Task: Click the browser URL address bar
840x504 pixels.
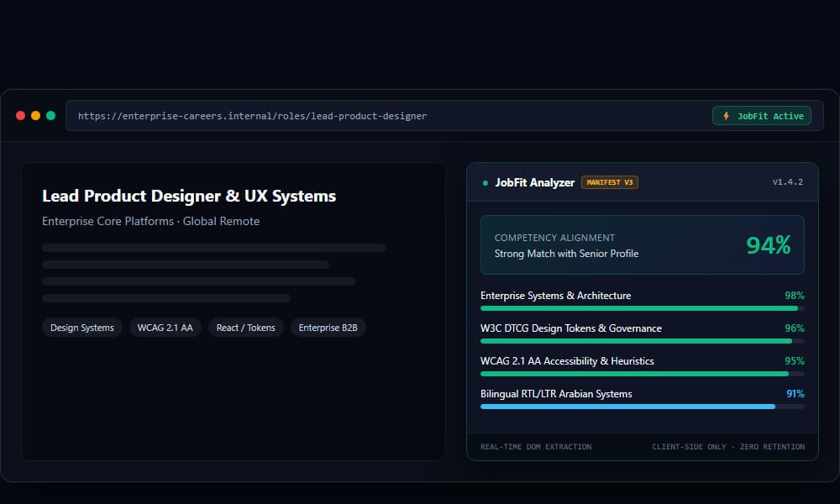Action: [444, 116]
